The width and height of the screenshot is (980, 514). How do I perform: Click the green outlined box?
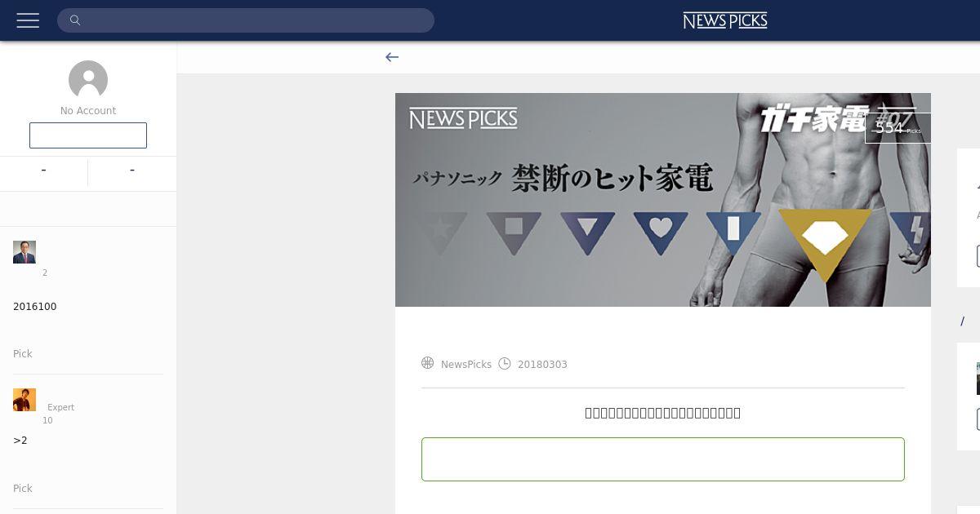tap(663, 459)
